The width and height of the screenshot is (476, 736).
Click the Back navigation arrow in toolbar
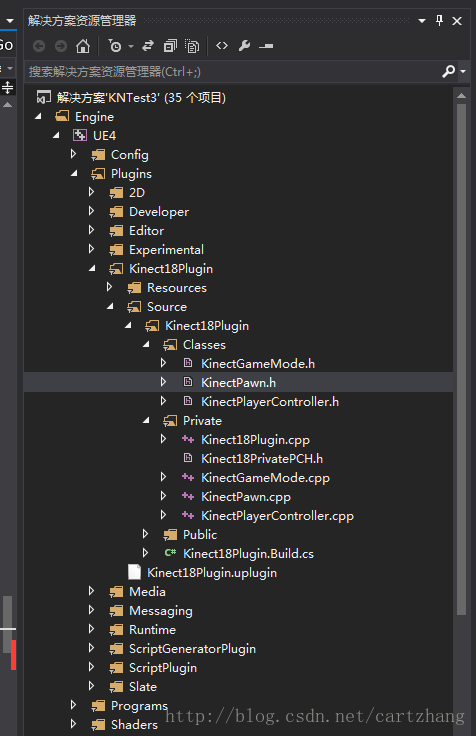(x=39, y=46)
